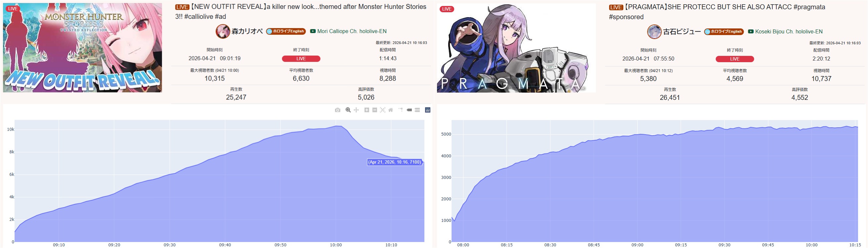
Task: Open the Plotly logo link in the modebar
Action: click(428, 110)
